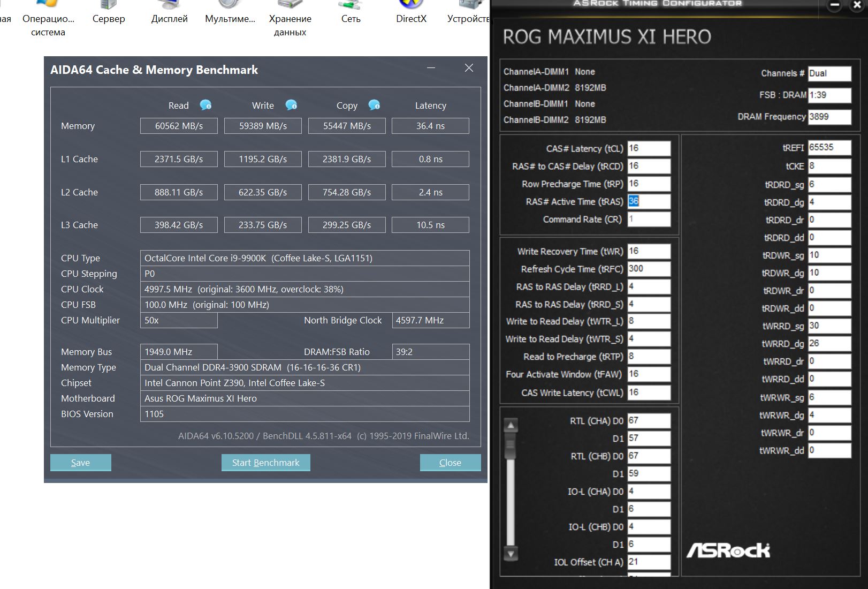
Task: Click the Memory Latency value 36.4 ns
Action: [x=431, y=126]
